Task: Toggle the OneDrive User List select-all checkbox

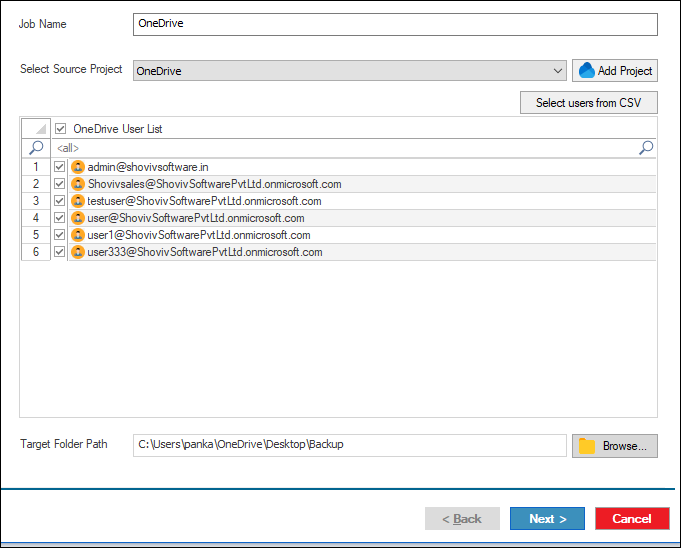Action: (x=61, y=129)
